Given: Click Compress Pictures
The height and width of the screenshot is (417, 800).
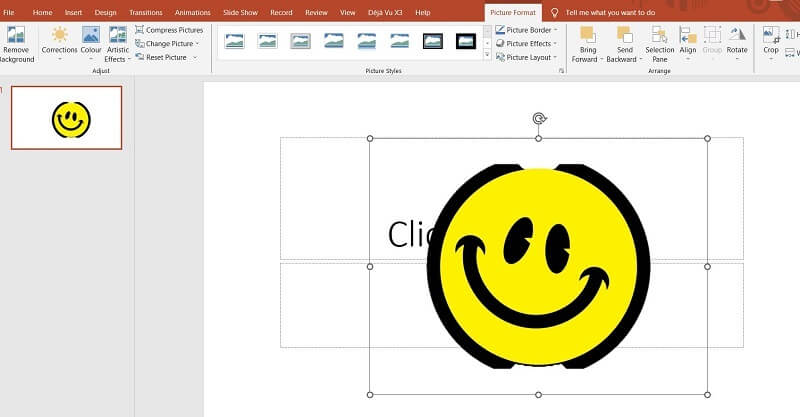Looking at the screenshot, I should pos(169,30).
